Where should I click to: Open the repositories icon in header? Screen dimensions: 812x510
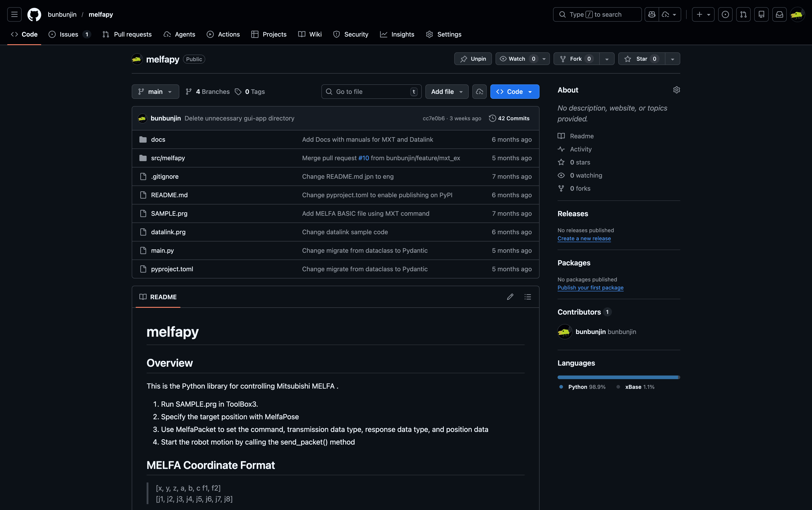click(x=761, y=14)
